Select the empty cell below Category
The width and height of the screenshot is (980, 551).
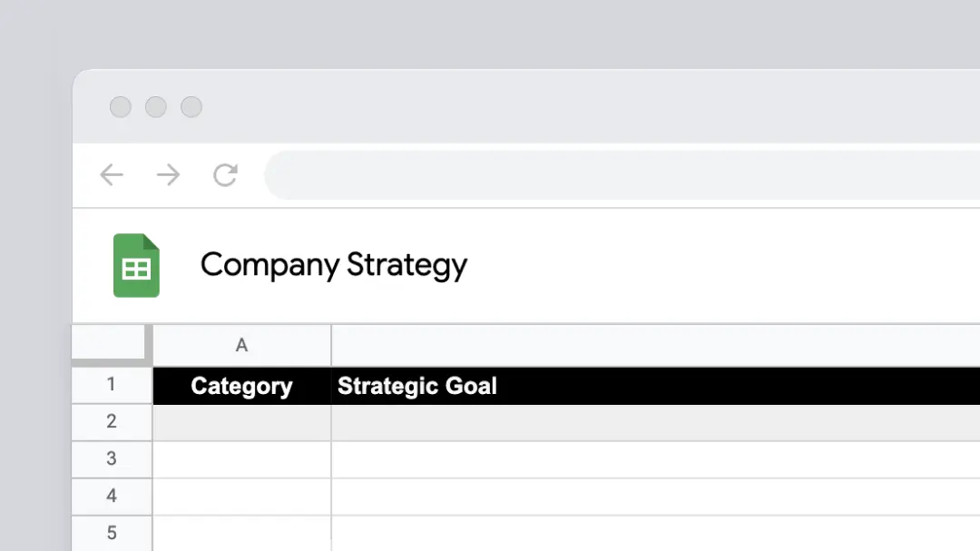[242, 423]
